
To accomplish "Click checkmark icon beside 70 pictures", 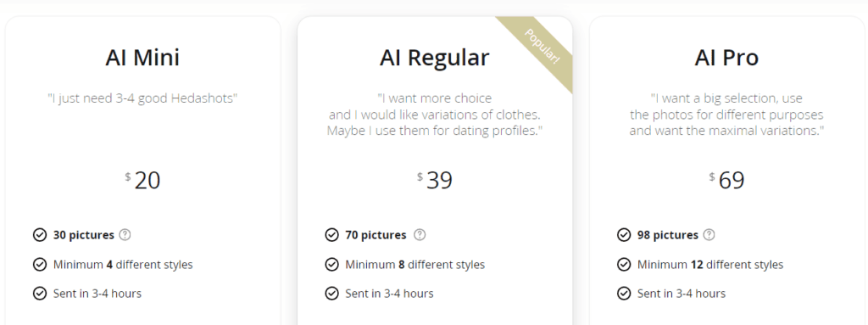I will point(331,235).
